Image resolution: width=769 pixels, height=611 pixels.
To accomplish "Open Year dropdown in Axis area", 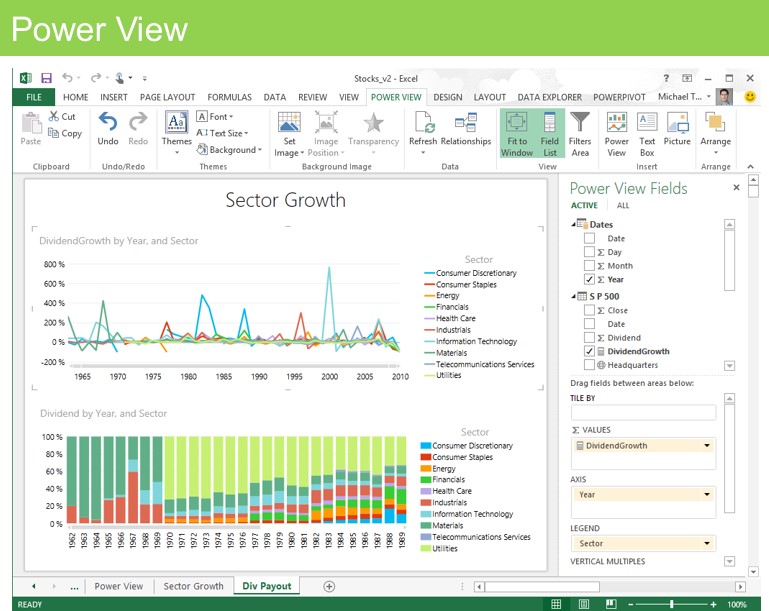I will [x=707, y=494].
